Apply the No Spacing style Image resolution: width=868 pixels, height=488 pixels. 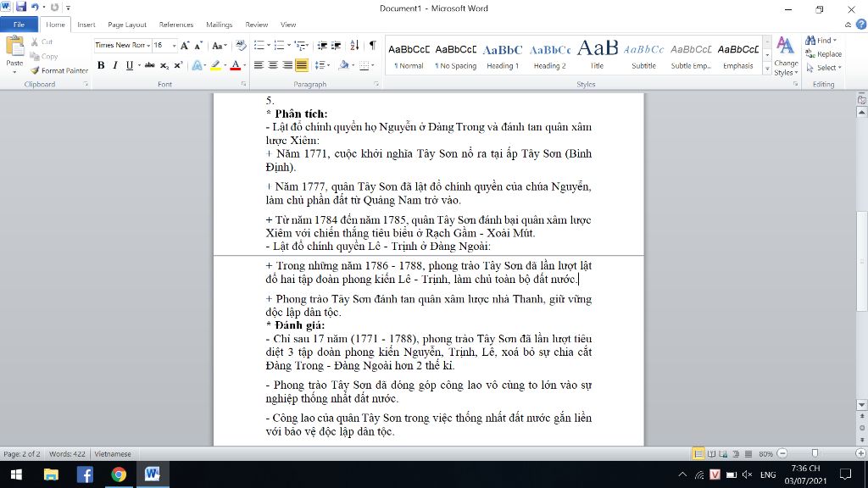coord(455,56)
